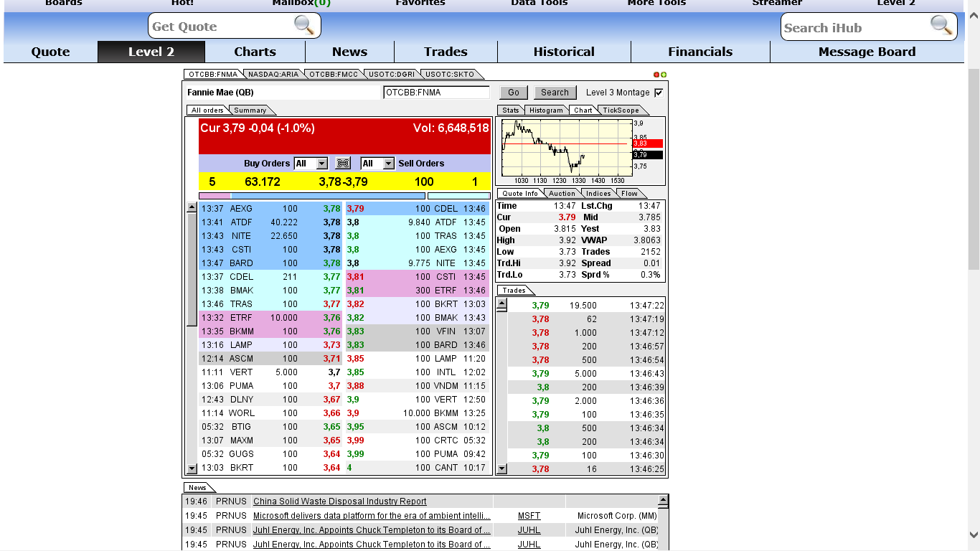980x551 pixels.
Task: Open the Buy Orders filter dropdown
Action: (311, 164)
